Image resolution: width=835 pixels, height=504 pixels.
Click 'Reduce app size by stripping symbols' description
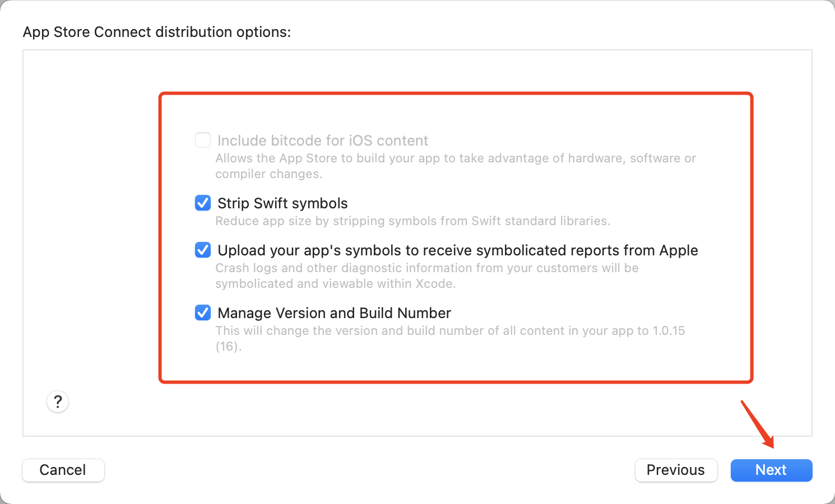[x=413, y=221]
